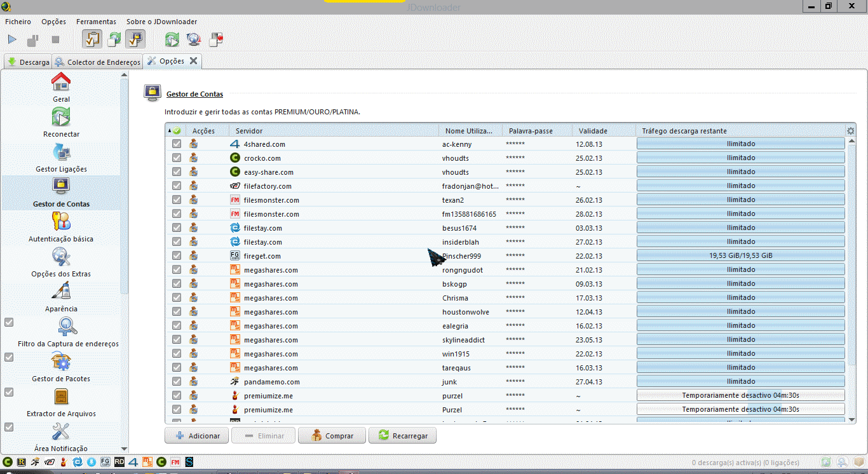The image size is (868, 474).
Task: Open the Opções dos Extras section
Action: pos(61,262)
